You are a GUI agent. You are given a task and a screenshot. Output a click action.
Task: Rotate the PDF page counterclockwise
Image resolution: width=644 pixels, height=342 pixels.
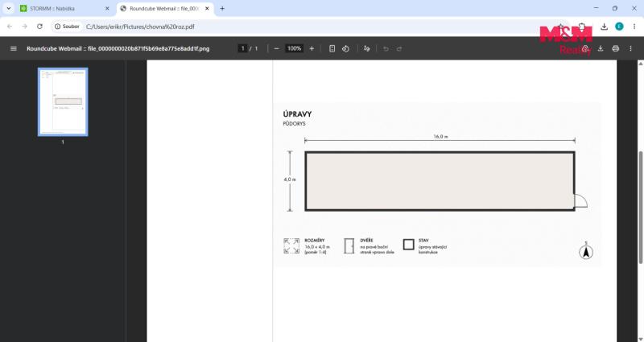(346, 48)
